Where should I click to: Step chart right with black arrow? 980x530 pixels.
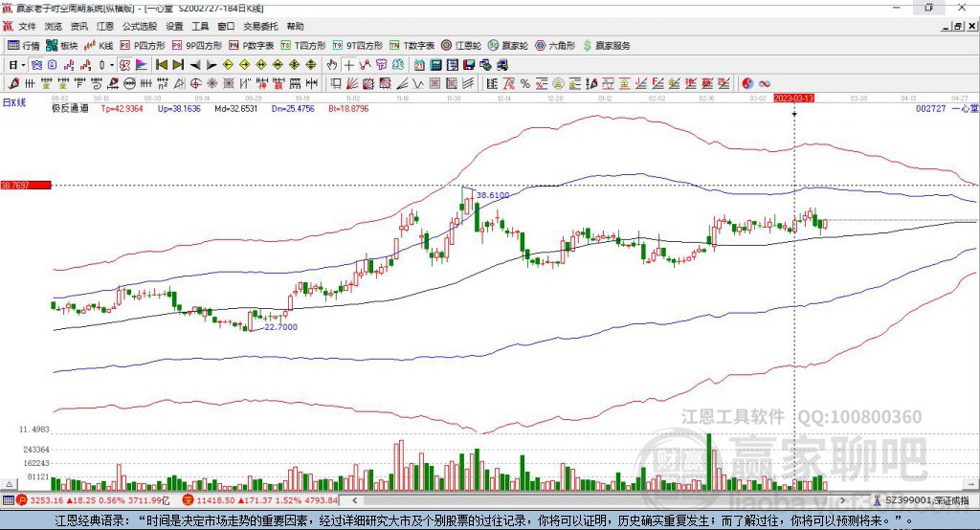coord(212,65)
